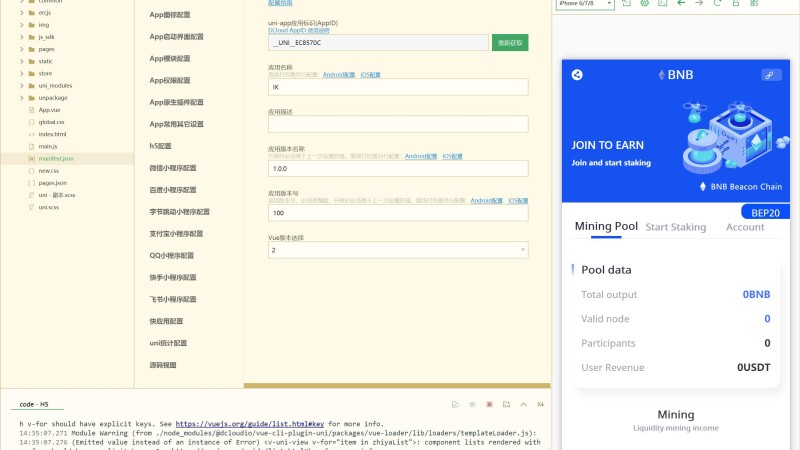The width and height of the screenshot is (800, 450).
Task: Click the 应用名称 field containing IK
Action: coord(398,87)
